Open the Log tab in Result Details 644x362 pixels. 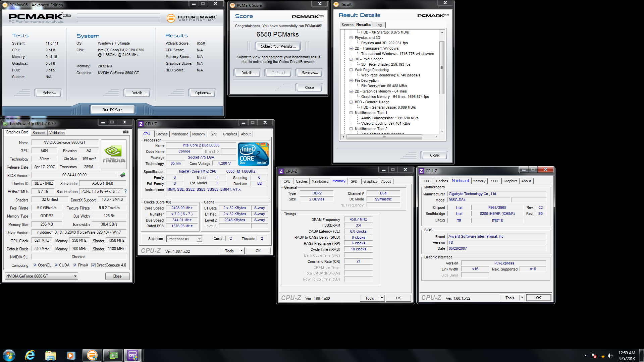(x=379, y=25)
